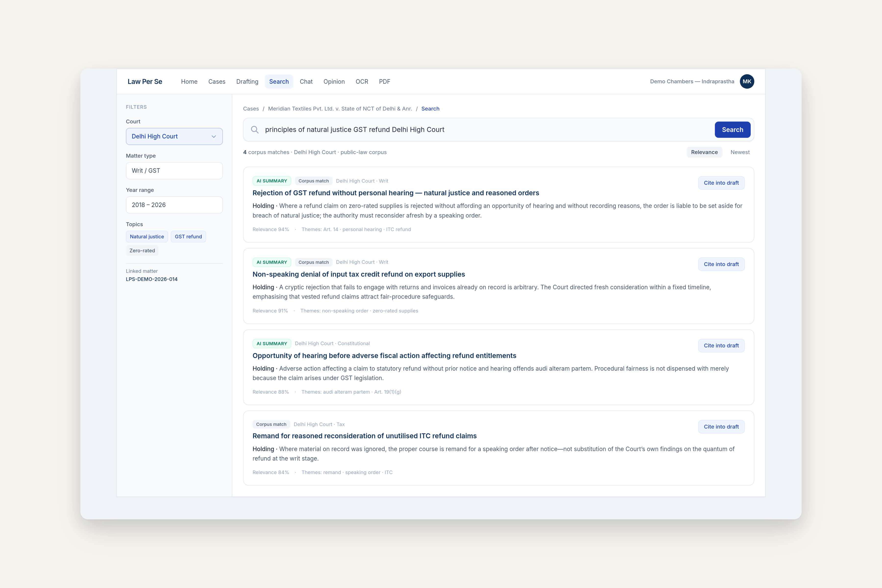Click Demo Chambers — Indraprastha label
This screenshot has width=882, height=588.
[692, 81]
